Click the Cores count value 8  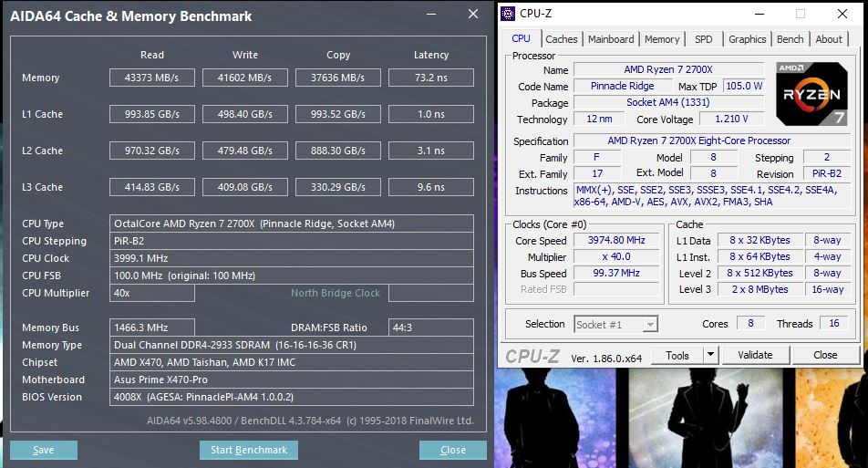(x=750, y=323)
